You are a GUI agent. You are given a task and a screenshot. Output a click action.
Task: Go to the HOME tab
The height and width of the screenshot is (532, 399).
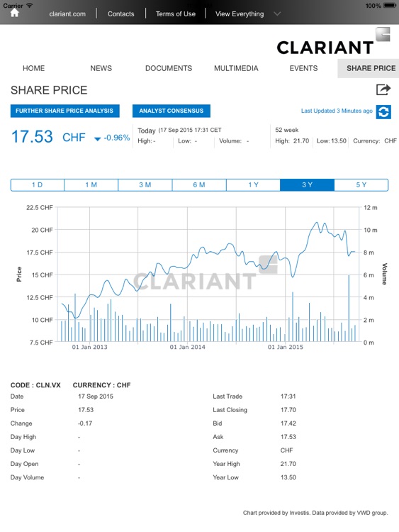click(x=33, y=68)
